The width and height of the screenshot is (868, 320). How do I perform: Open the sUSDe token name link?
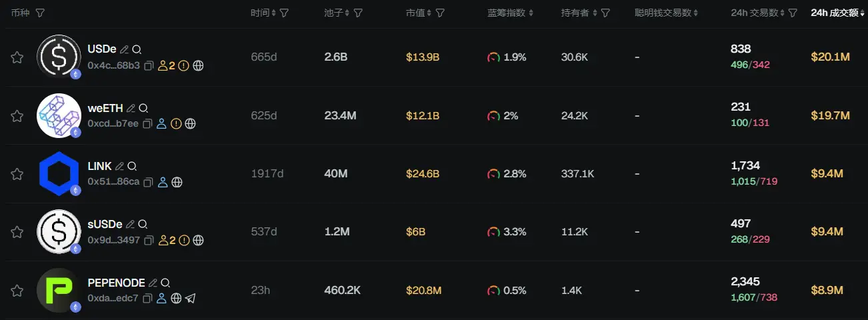[x=105, y=224]
